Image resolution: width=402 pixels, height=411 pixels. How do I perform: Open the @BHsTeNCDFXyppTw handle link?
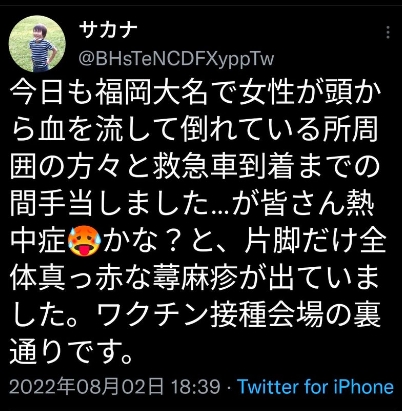pos(176,59)
